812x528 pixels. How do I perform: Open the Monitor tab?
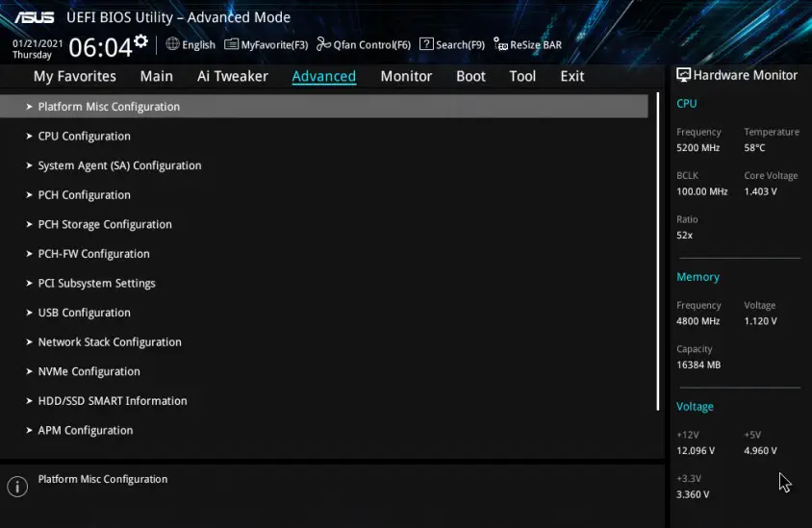tap(406, 76)
